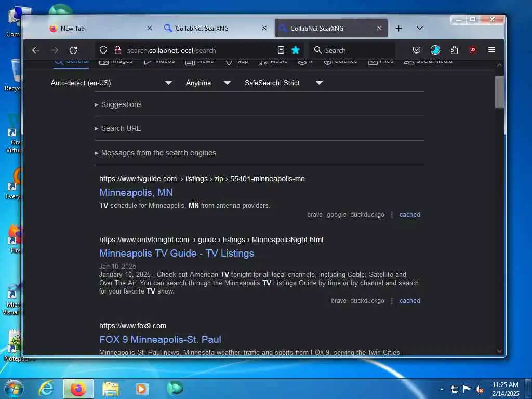Open the network tray icon
This screenshot has height=399, width=532.
(455, 389)
